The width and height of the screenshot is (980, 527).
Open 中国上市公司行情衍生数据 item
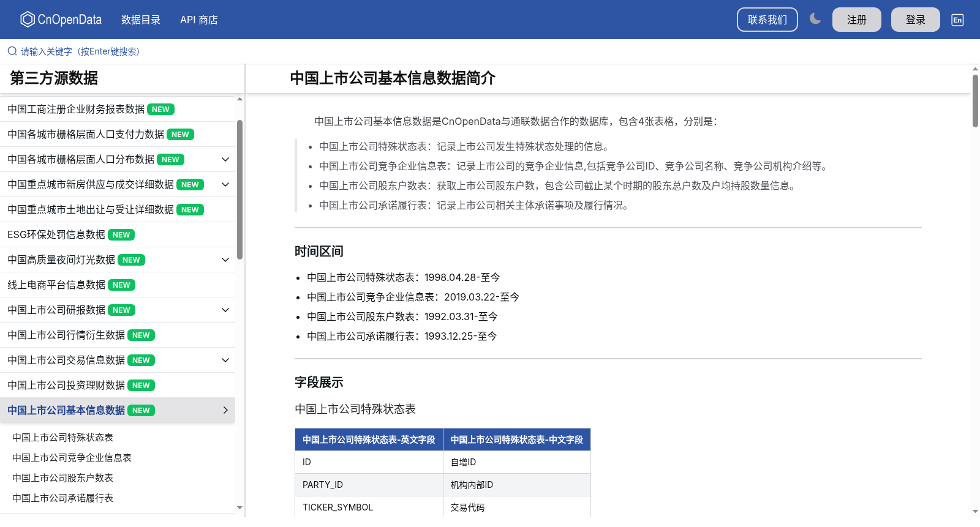tap(118, 335)
